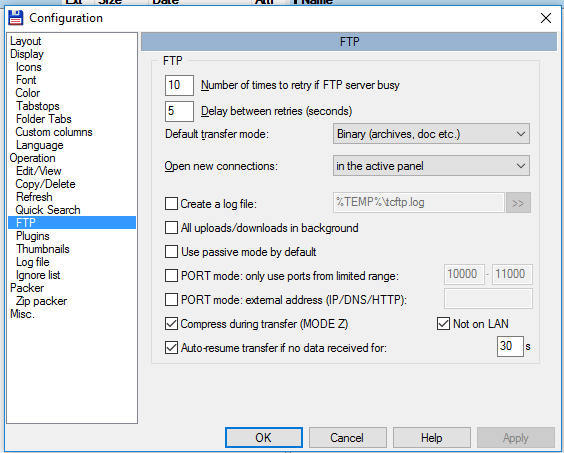The height and width of the screenshot is (453, 564).
Task: Select Display category in the tree
Action: (x=27, y=54)
